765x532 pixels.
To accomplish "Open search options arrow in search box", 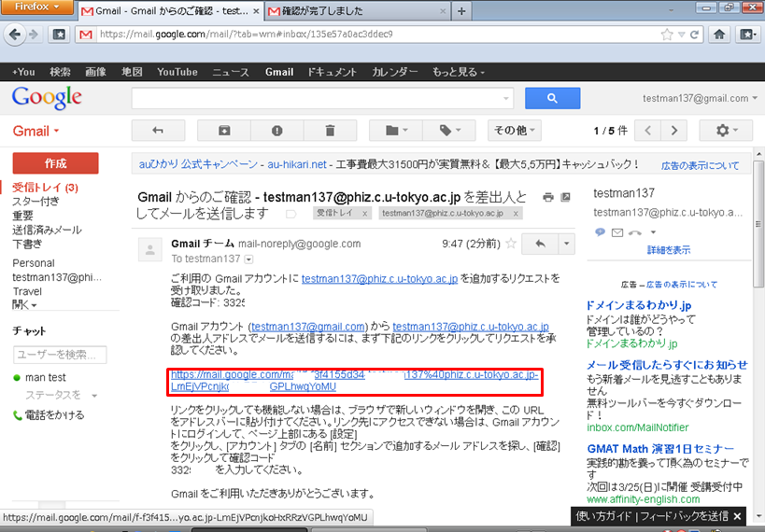I will [506, 99].
